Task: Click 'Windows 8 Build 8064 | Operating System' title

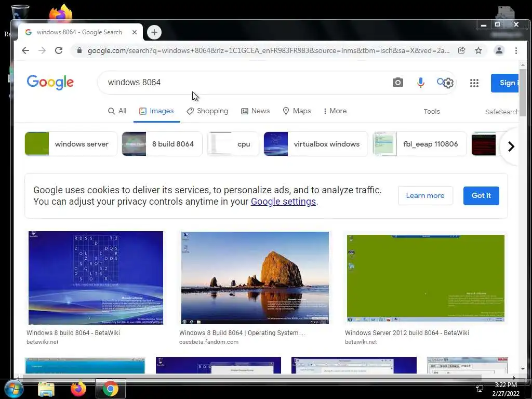Action: point(242,333)
